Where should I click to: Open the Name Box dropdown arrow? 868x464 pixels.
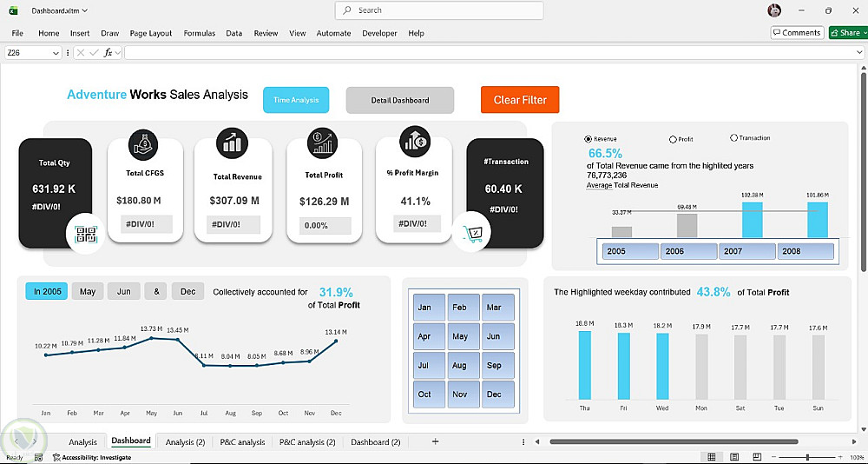(x=56, y=53)
